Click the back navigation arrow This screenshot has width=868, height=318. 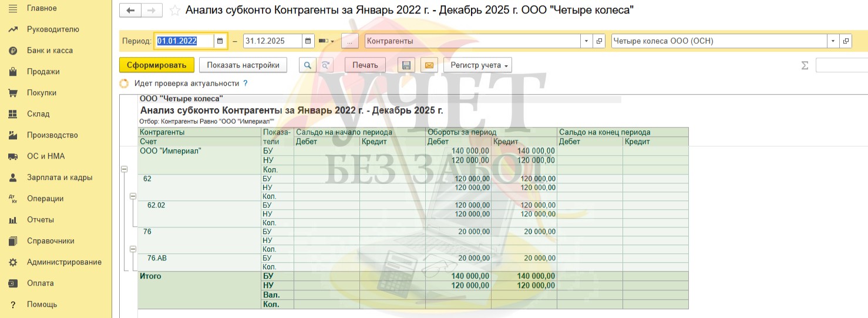point(130,11)
